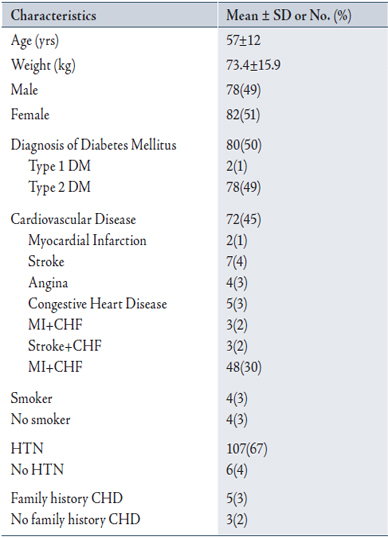
Task: Select the 57±12 age value
Action: pyautogui.click(x=243, y=40)
